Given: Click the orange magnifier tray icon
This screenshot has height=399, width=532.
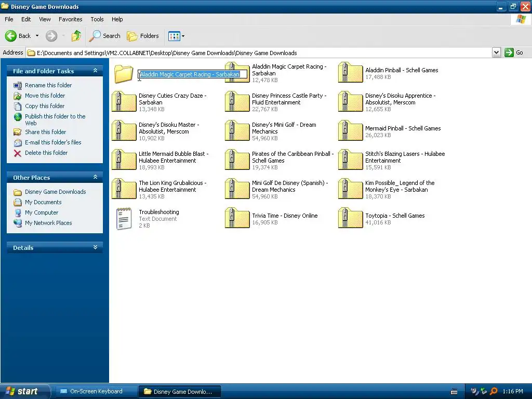Looking at the screenshot, I should point(494,391).
